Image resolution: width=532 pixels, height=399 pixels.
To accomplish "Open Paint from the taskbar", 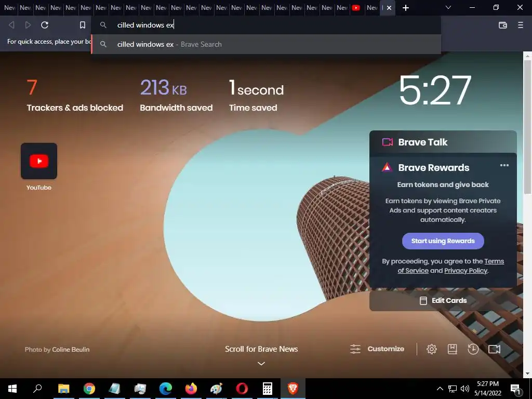I will pyautogui.click(x=217, y=389).
